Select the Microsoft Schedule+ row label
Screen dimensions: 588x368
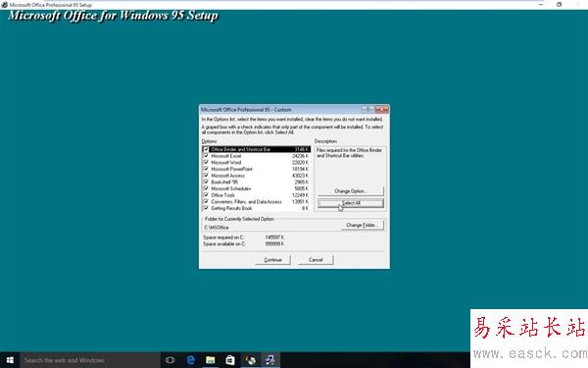click(x=231, y=188)
